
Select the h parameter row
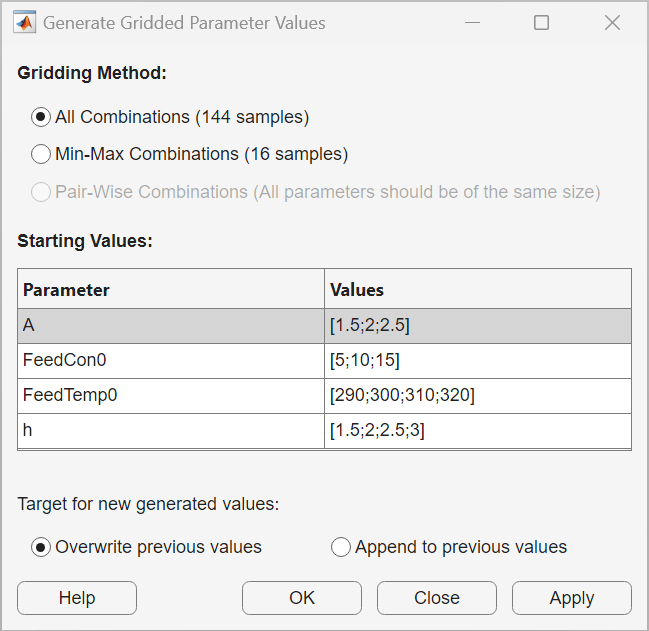click(170, 430)
